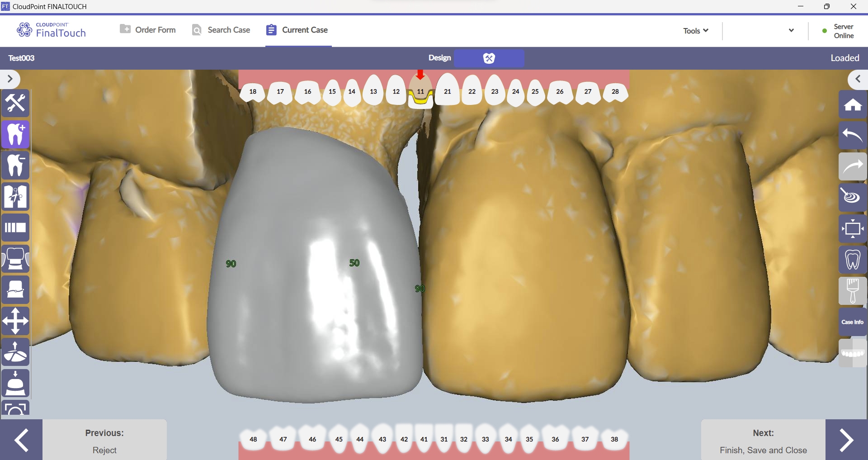The height and width of the screenshot is (460, 868).
Task: Switch to the Search Case tab
Action: [x=221, y=30]
